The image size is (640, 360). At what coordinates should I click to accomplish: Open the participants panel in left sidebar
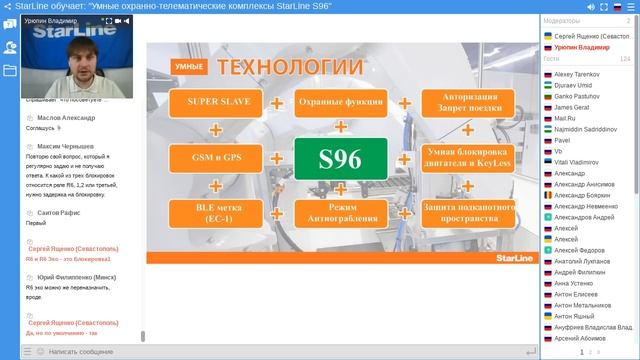pyautogui.click(x=10, y=48)
